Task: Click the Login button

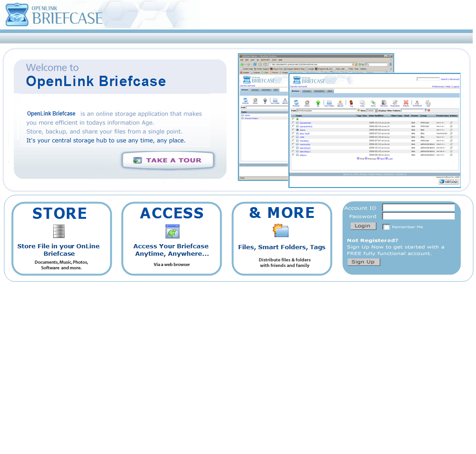Action: [363, 226]
